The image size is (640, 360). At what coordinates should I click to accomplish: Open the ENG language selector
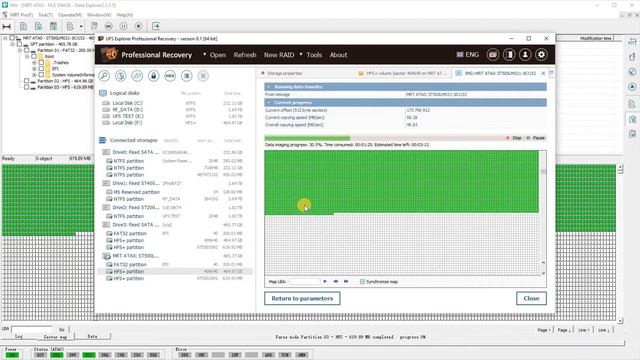pyautogui.click(x=468, y=55)
